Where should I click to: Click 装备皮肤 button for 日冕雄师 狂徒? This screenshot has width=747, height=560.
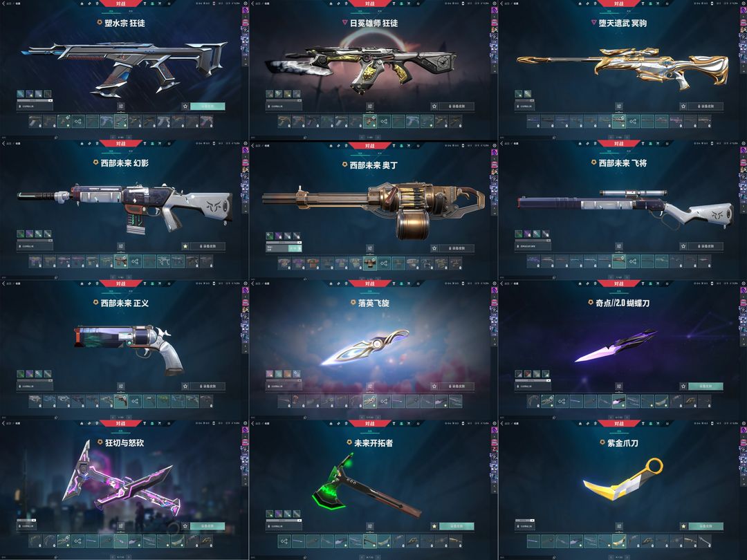pos(456,106)
